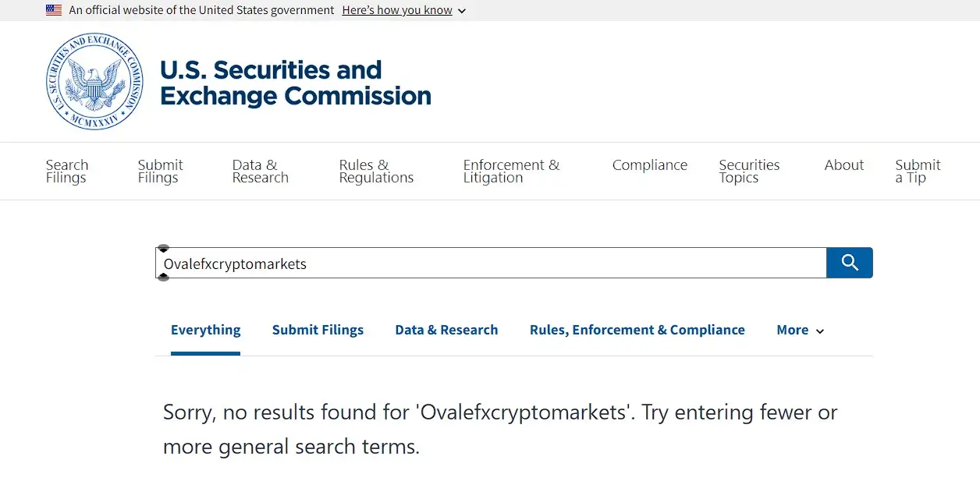Open the Data & Research navigation menu
Screen dimensions: 980x499
click(260, 171)
